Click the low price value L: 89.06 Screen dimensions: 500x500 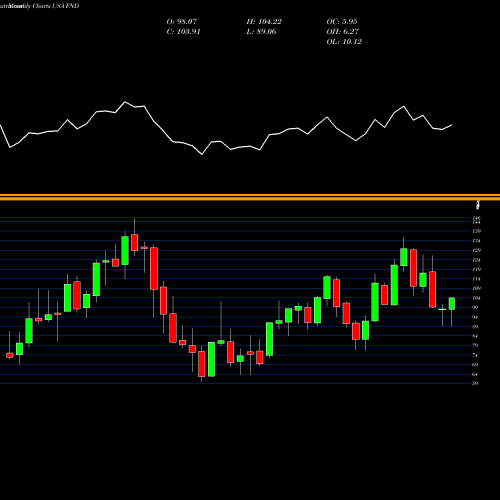[x=261, y=32]
